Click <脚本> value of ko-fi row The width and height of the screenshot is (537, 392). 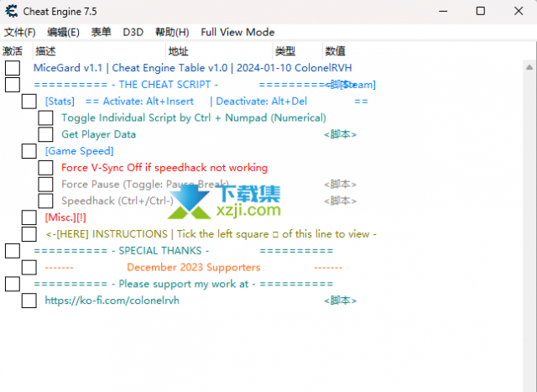pos(340,301)
